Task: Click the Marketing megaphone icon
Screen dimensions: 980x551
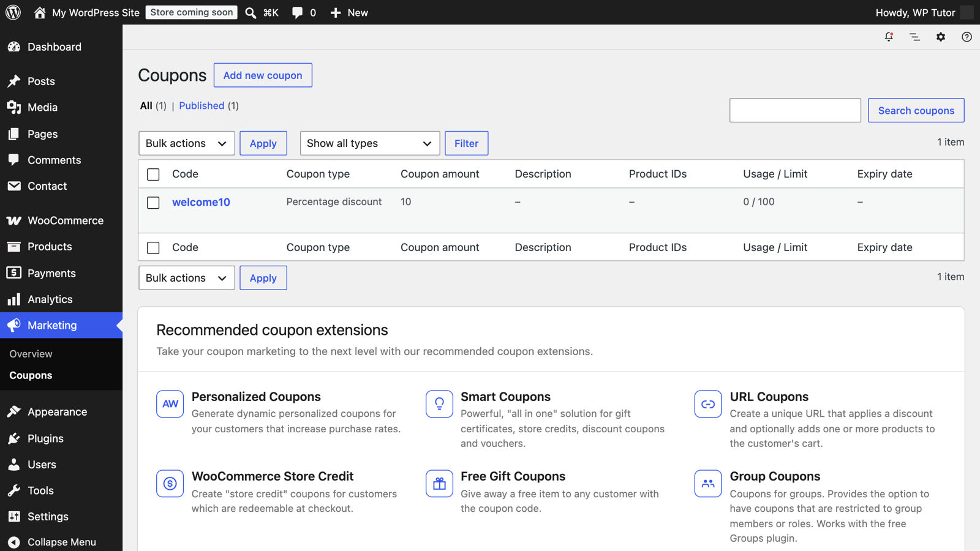Action: [x=14, y=325]
